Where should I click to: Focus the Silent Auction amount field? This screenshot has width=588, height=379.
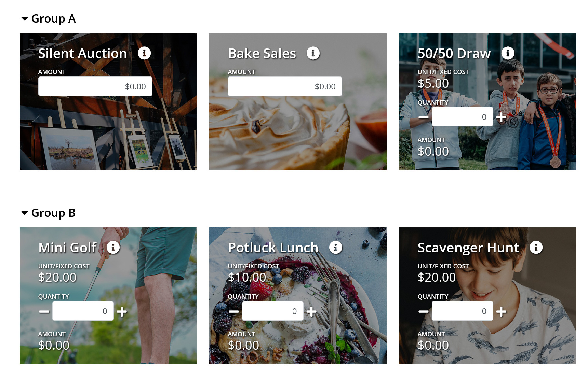95,86
